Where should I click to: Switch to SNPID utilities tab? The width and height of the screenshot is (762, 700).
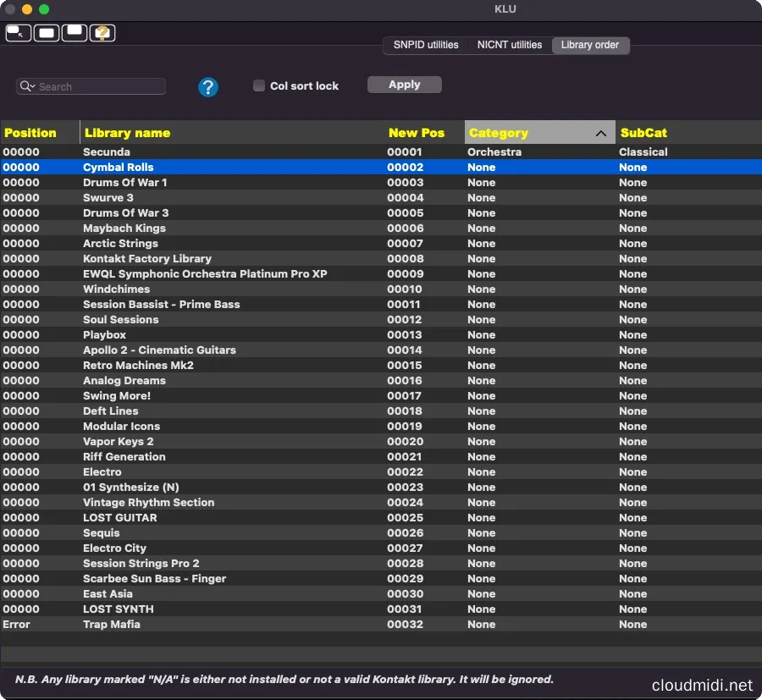pyautogui.click(x=426, y=45)
